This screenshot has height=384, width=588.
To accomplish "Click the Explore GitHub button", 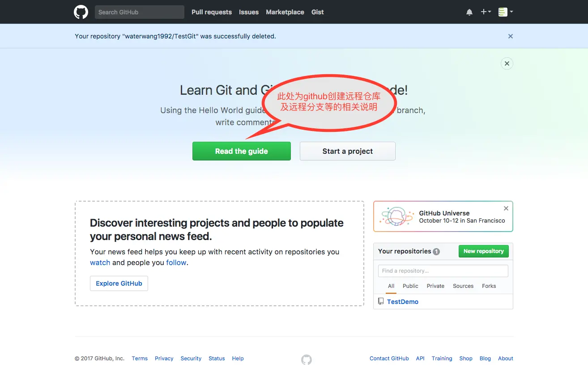I will coord(119,283).
